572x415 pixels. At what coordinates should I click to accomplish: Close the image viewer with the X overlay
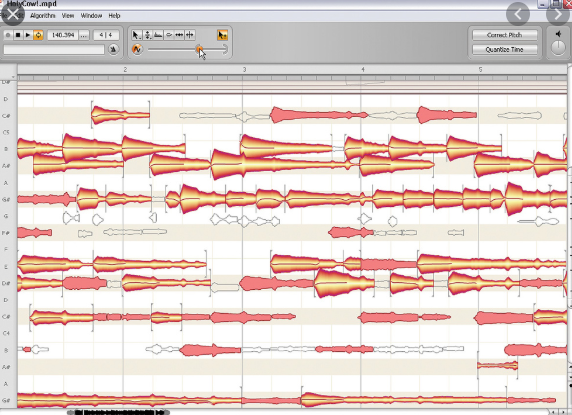[12, 14]
